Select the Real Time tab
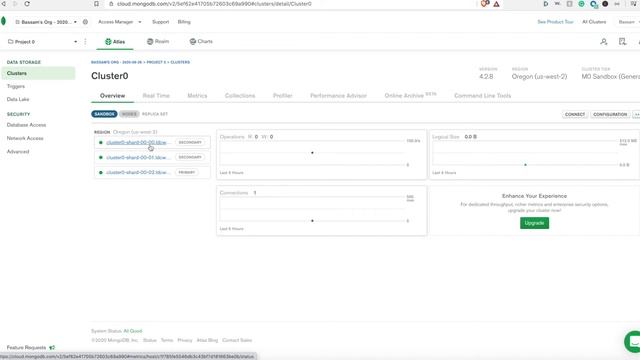This screenshot has width=640, height=360. [156, 96]
